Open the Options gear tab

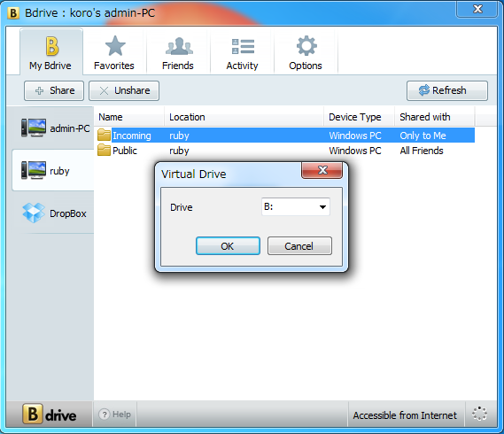click(x=306, y=51)
